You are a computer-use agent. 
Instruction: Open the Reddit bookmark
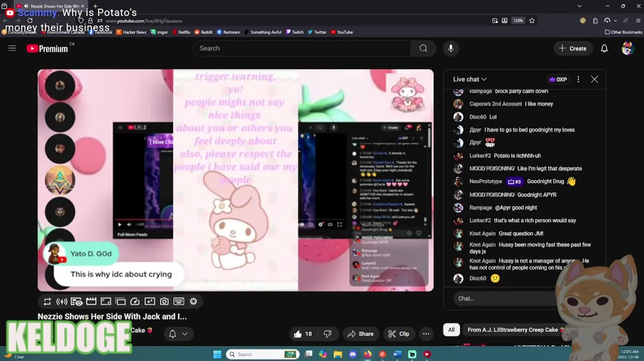203,32
